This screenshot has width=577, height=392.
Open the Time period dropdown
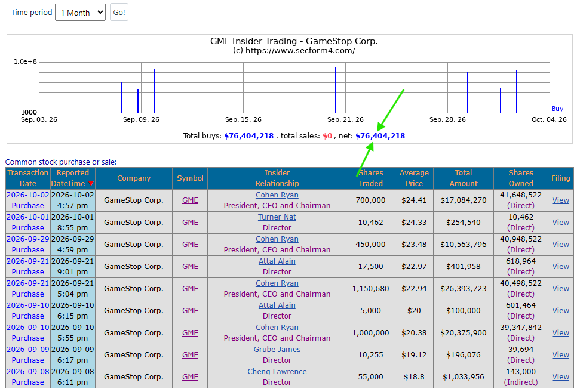point(80,13)
